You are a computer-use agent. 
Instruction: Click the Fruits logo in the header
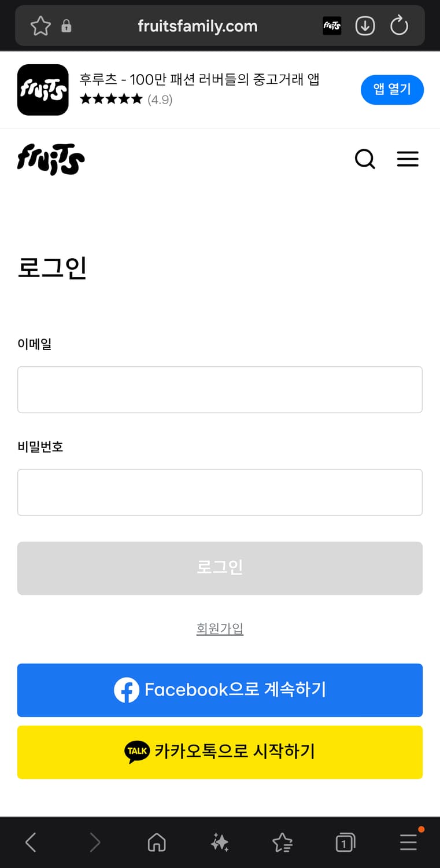tap(50, 159)
